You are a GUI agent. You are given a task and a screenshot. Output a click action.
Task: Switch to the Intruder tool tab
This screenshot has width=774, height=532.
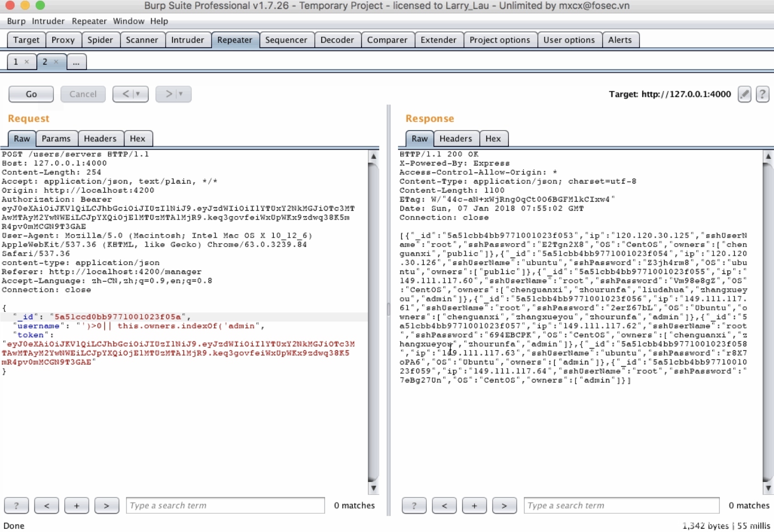point(187,40)
